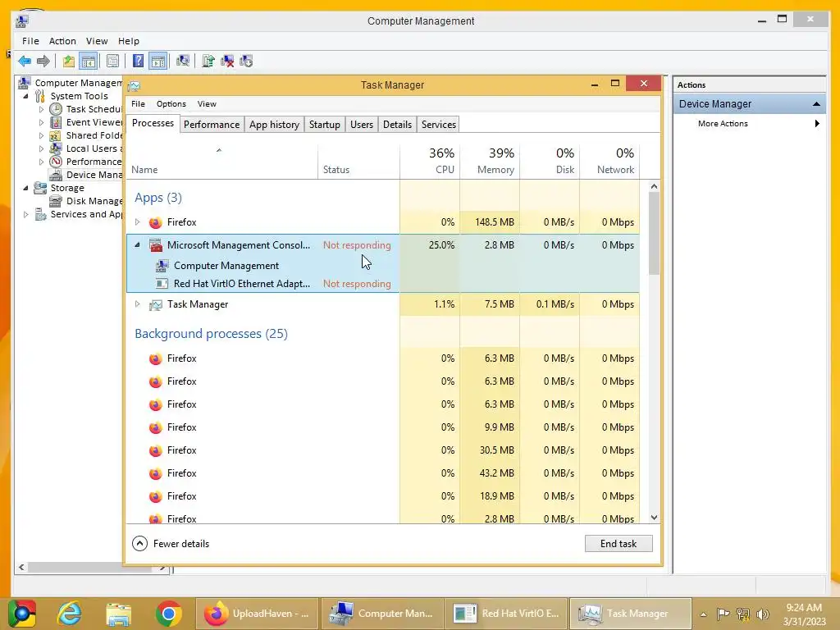The height and width of the screenshot is (630, 840).
Task: Click Red Hat VirtIO Ethernet Adapter row icon
Action: tap(162, 284)
